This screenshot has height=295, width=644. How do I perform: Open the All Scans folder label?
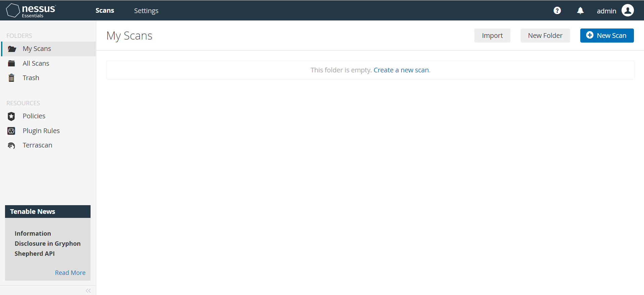pos(36,63)
